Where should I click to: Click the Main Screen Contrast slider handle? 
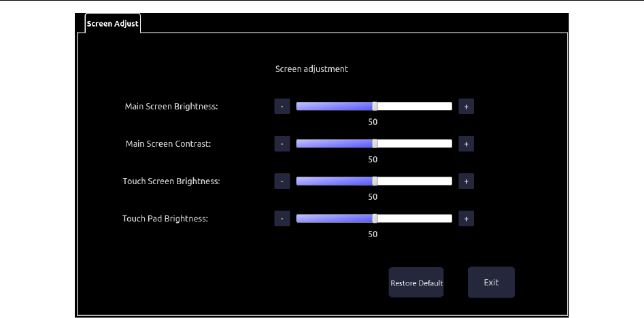375,144
